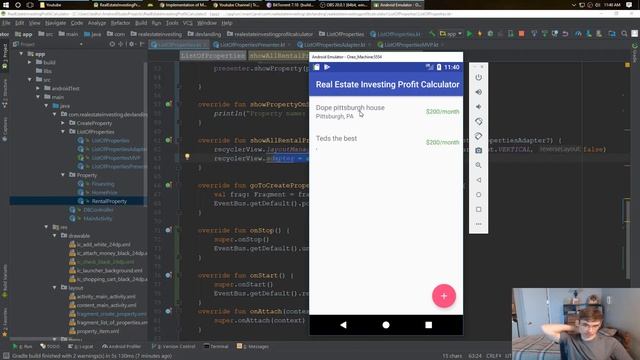The height and width of the screenshot is (360, 640).
Task: Expand the CreateProperty package
Action: pyautogui.click(x=63, y=123)
